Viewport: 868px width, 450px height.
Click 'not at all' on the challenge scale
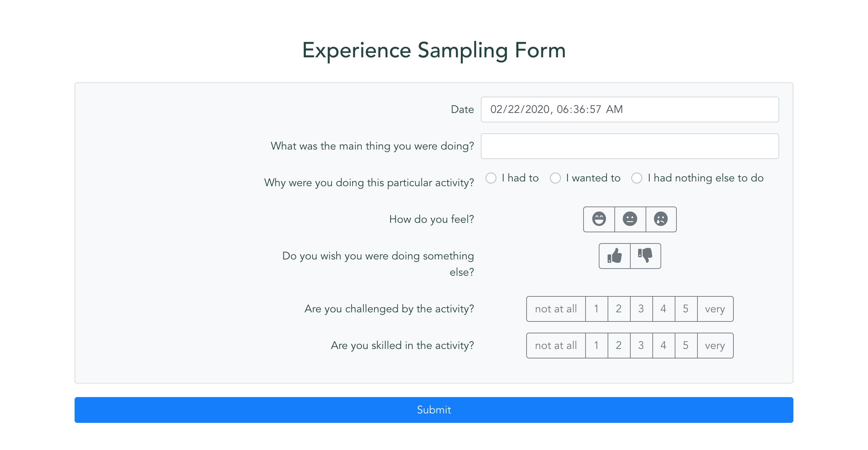(555, 309)
